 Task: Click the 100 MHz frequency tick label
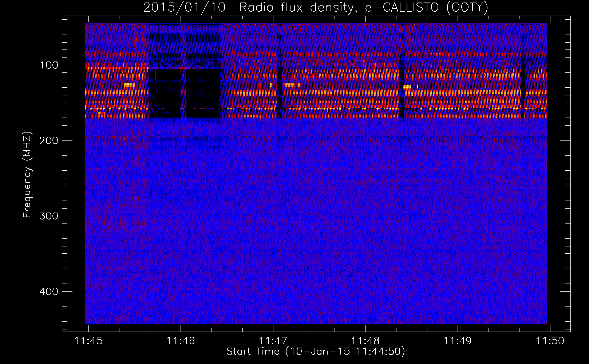click(x=49, y=65)
